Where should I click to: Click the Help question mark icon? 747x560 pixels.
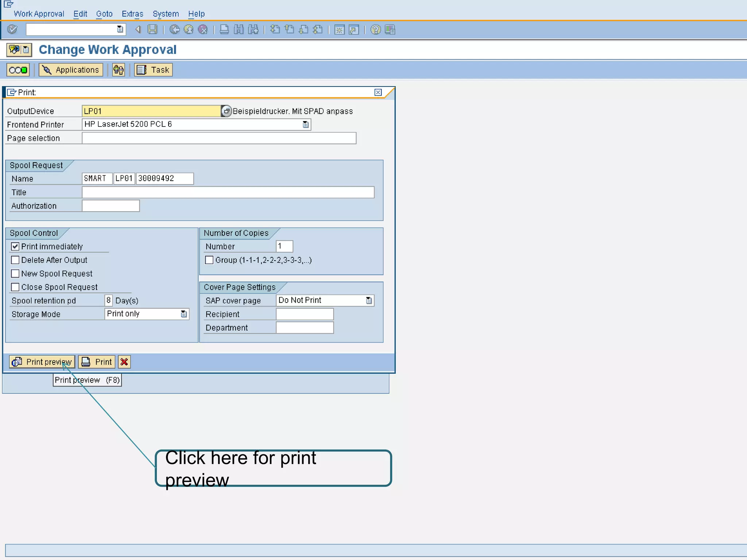[x=375, y=30]
